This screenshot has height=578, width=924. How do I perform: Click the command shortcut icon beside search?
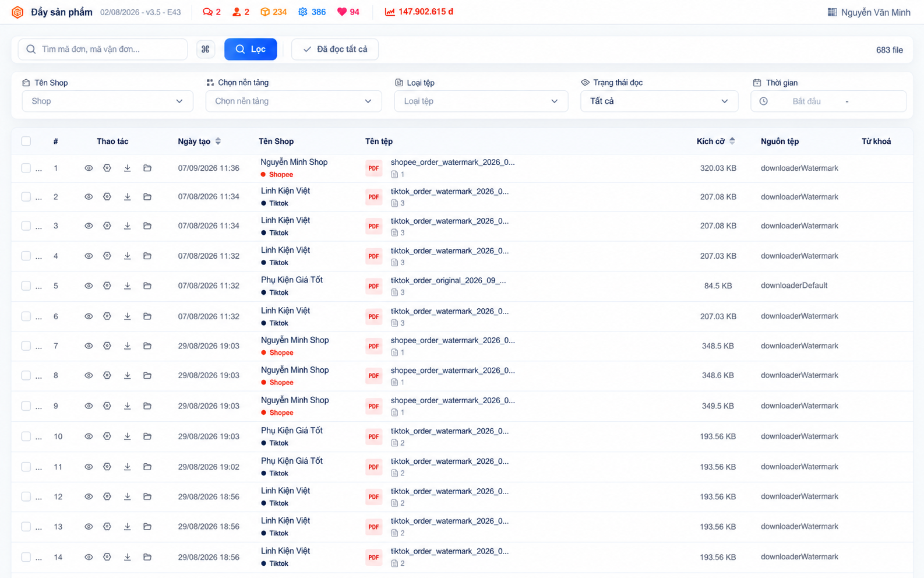click(206, 50)
